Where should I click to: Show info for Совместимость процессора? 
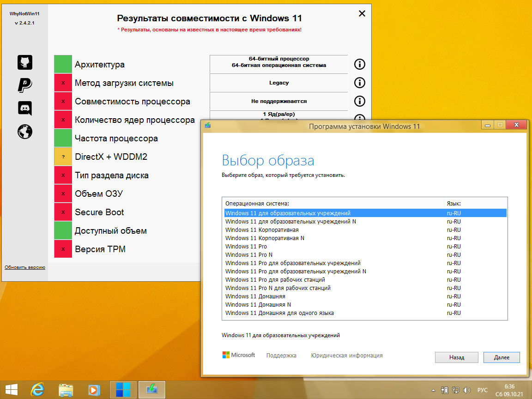click(359, 101)
